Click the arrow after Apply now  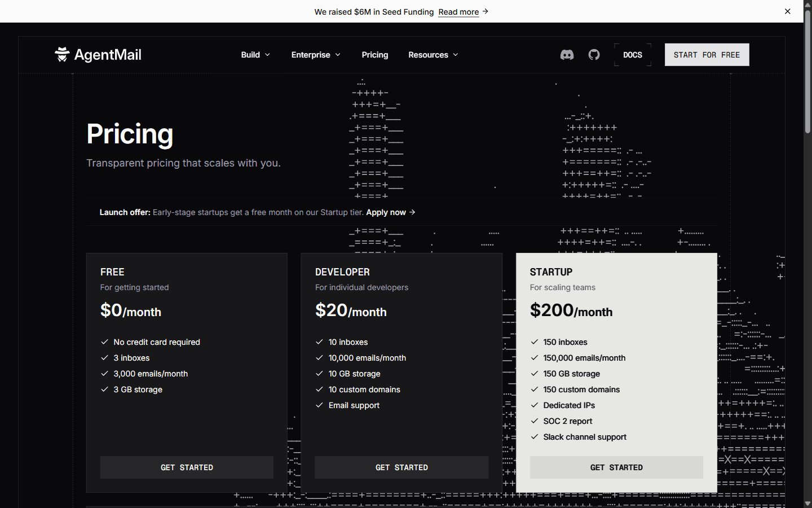[x=412, y=212]
